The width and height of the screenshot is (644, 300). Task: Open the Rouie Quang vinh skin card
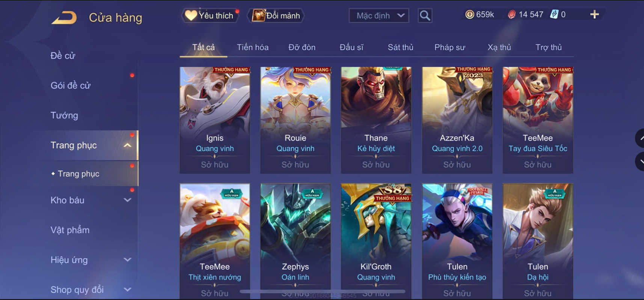coord(296,120)
